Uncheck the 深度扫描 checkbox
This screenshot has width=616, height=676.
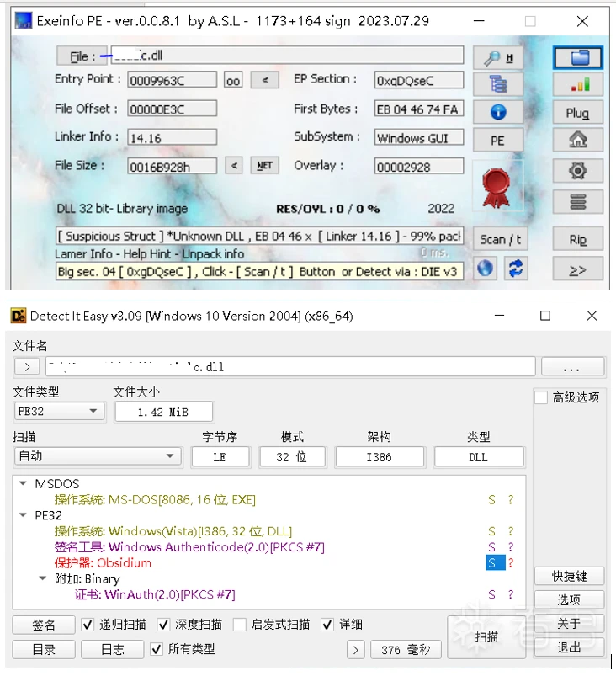click(163, 625)
